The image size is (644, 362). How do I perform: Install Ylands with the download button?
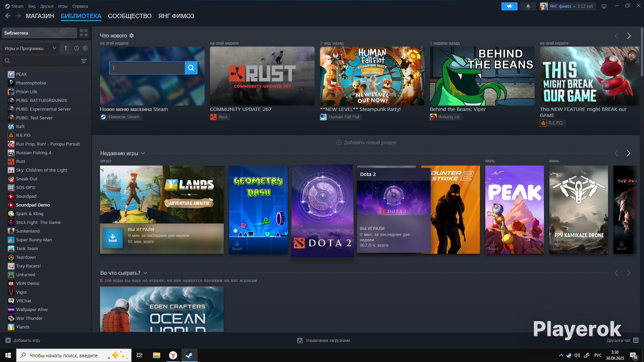[113, 238]
